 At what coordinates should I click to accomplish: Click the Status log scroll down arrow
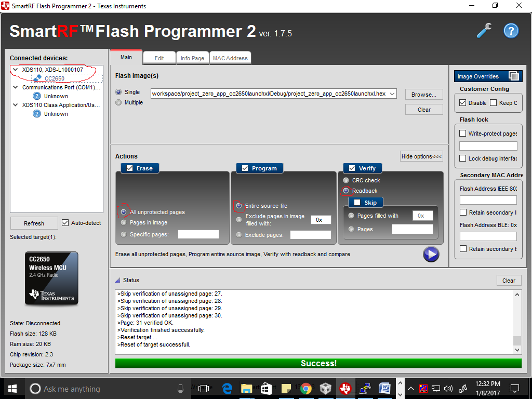517,350
